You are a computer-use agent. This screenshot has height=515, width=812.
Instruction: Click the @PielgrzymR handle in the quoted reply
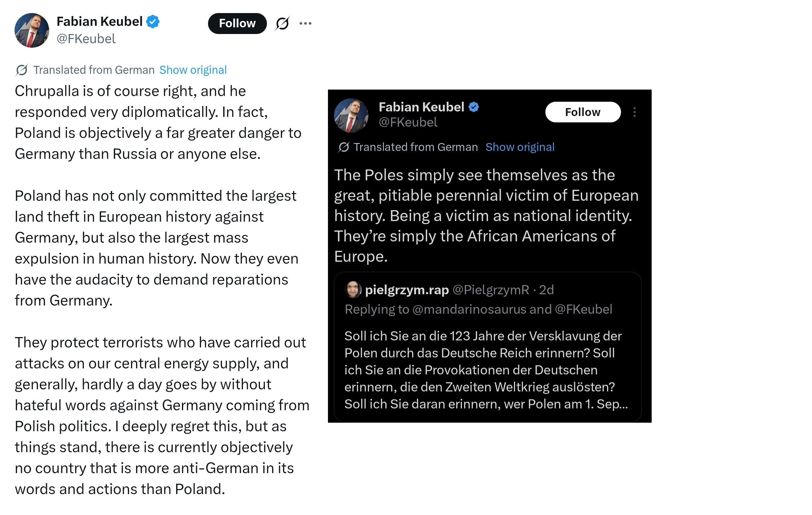pos(491,290)
